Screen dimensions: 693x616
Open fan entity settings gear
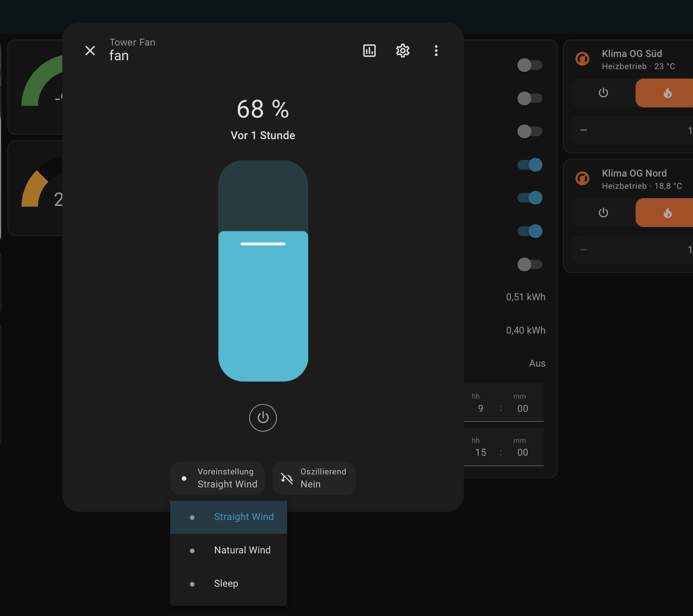[x=403, y=51]
